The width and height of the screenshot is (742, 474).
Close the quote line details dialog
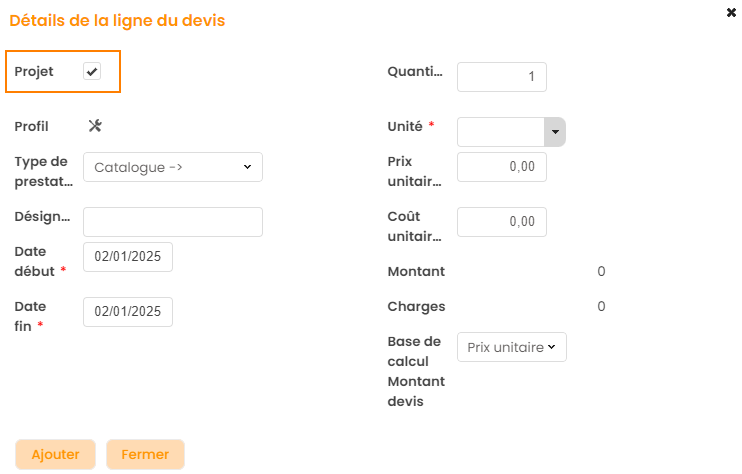click(x=731, y=12)
